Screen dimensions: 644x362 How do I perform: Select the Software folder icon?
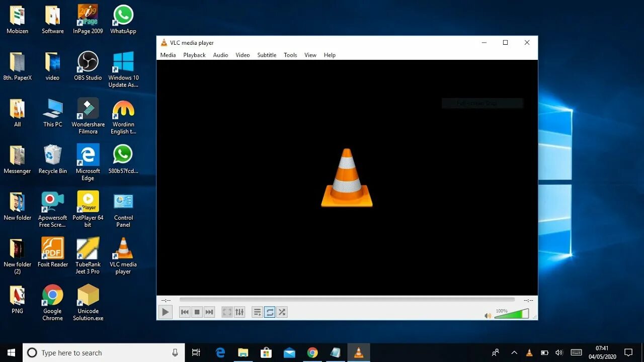(x=53, y=20)
